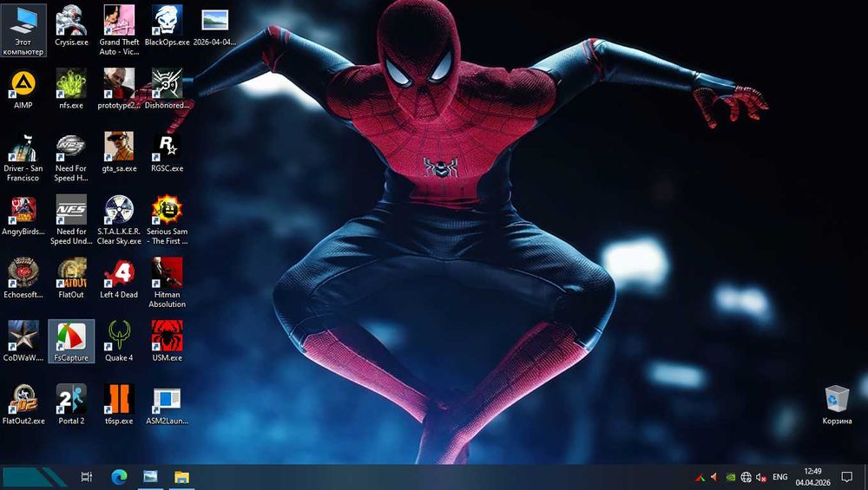Switch input language via ENG indicator
The width and height of the screenshot is (868, 490).
click(x=780, y=477)
